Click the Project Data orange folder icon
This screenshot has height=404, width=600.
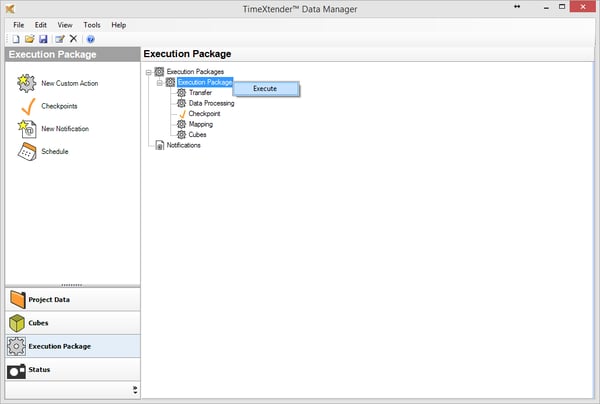18,300
